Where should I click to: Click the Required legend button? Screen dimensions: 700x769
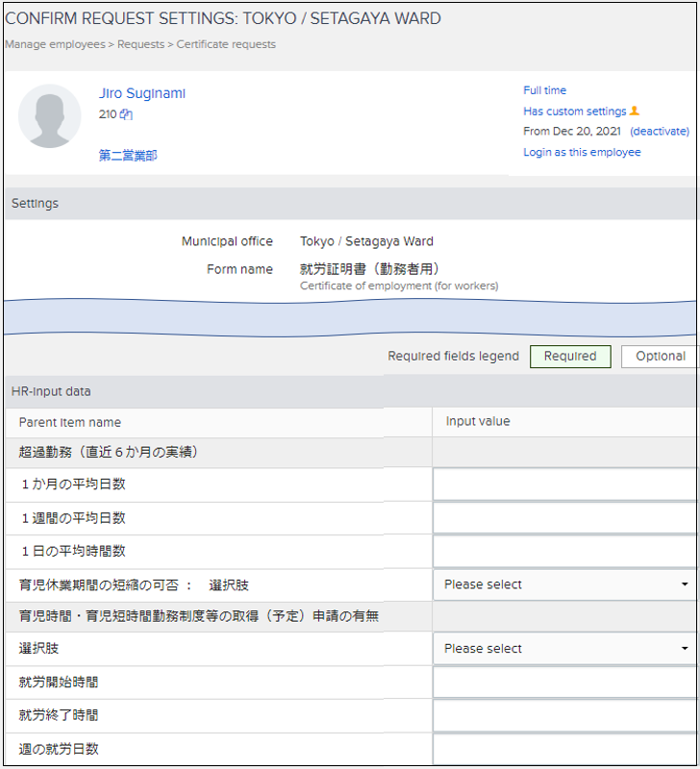click(569, 356)
